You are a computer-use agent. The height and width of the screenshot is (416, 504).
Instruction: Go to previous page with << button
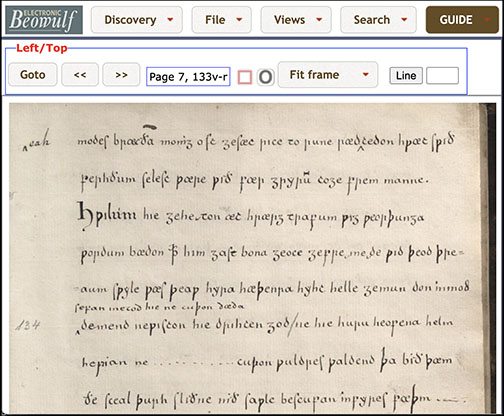[80, 75]
